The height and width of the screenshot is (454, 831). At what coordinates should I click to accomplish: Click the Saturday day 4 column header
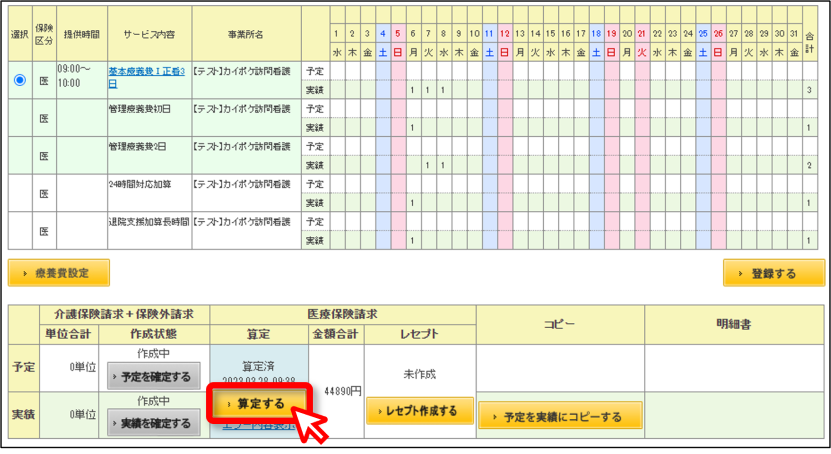pyautogui.click(x=383, y=33)
